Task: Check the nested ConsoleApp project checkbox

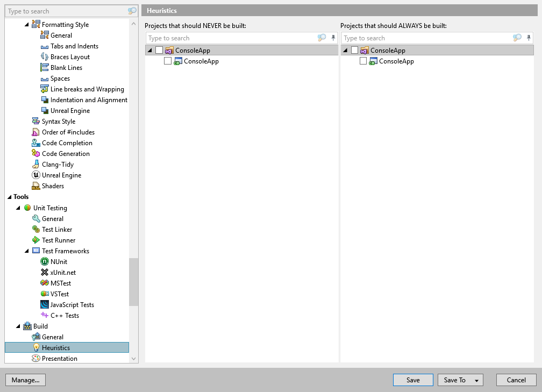Action: coord(168,61)
